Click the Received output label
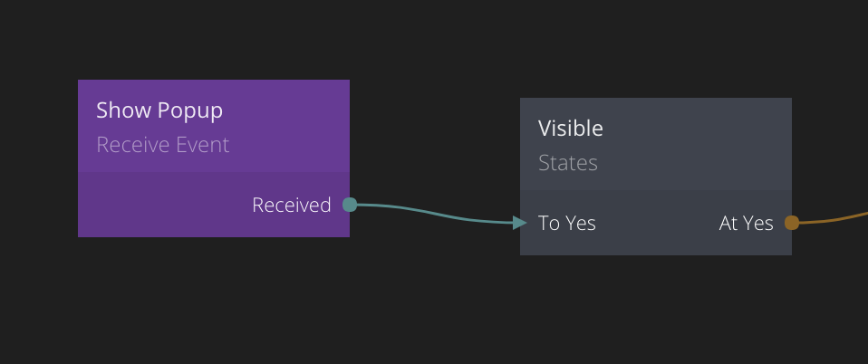Image resolution: width=868 pixels, height=364 pixels. pyautogui.click(x=292, y=206)
